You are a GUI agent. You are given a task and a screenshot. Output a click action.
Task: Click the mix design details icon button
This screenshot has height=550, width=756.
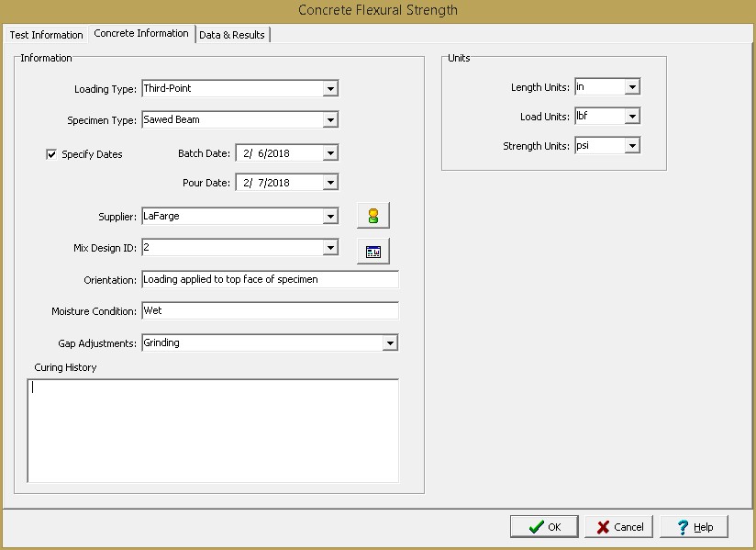click(372, 251)
